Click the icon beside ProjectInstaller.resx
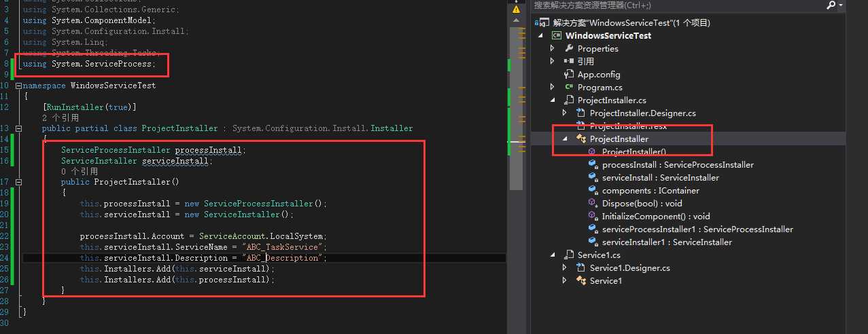 tap(581, 126)
